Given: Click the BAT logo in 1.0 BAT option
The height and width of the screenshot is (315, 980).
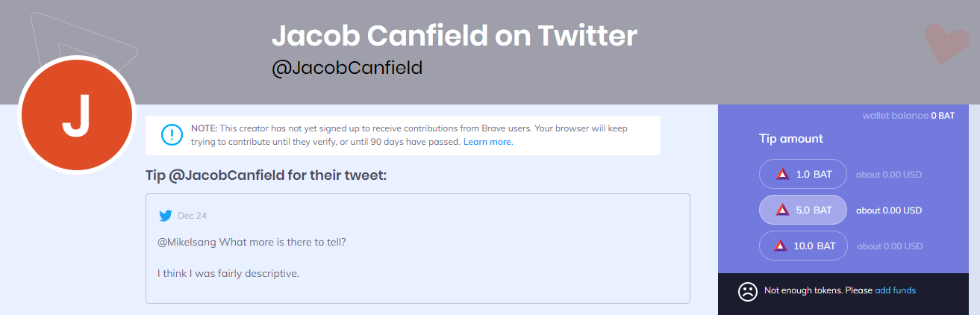Looking at the screenshot, I should pos(782,174).
